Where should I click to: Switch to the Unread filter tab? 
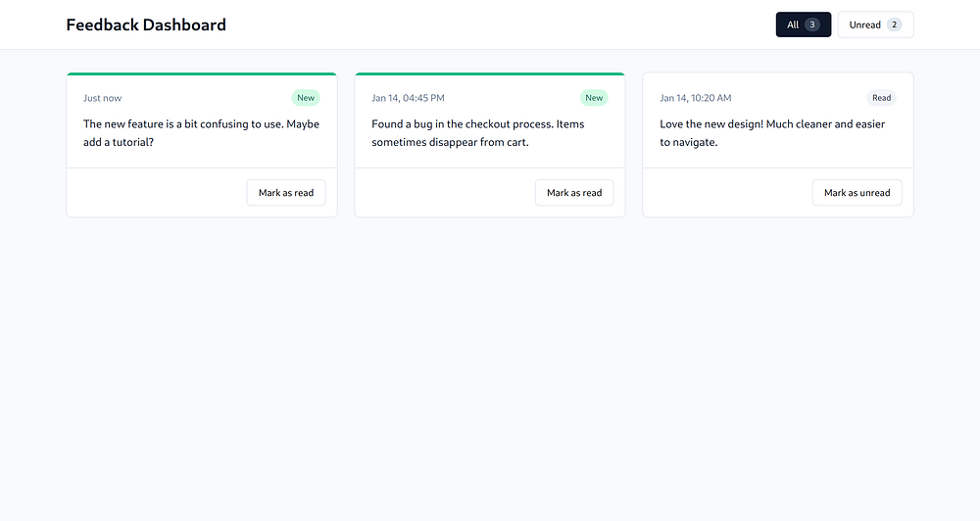(x=875, y=24)
